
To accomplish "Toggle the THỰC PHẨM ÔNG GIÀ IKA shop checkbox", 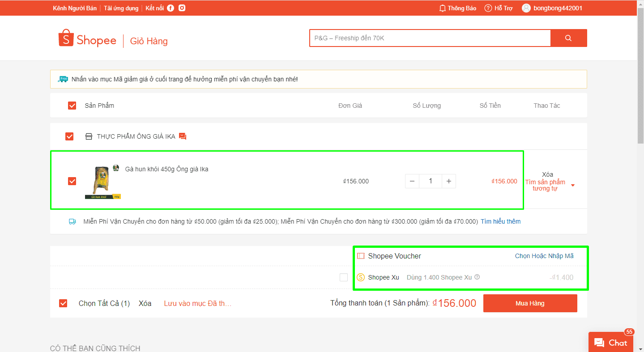I will pos(69,136).
